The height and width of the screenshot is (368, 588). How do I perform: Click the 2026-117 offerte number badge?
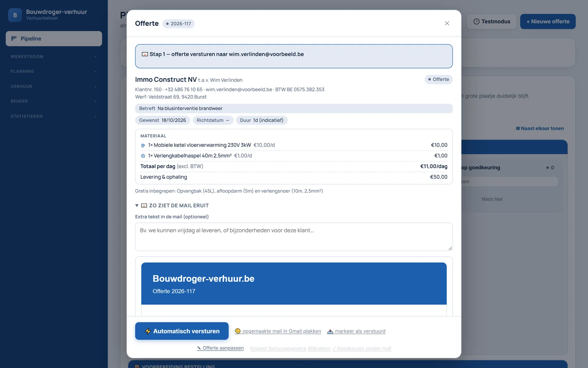tap(179, 24)
